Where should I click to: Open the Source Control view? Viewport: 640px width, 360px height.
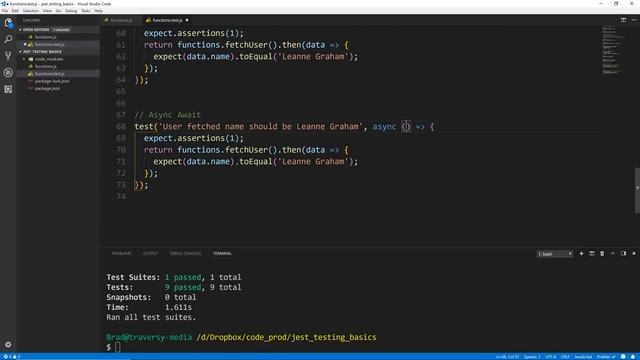coord(8,56)
